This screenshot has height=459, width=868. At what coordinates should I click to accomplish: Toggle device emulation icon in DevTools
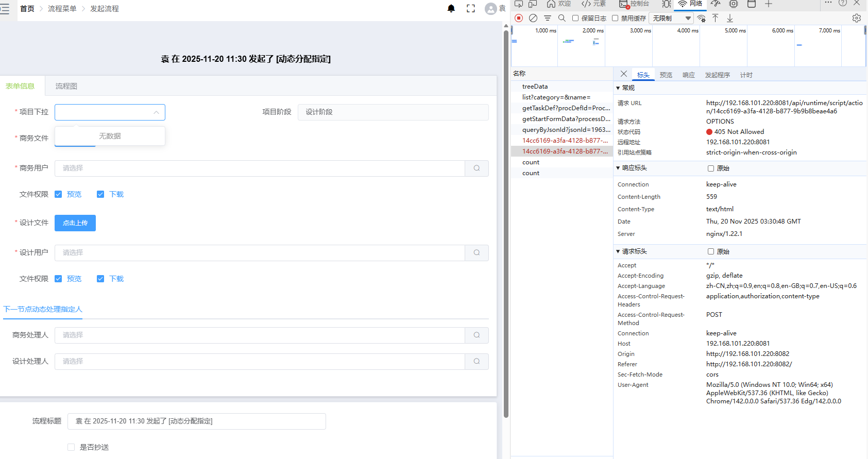coord(533,4)
